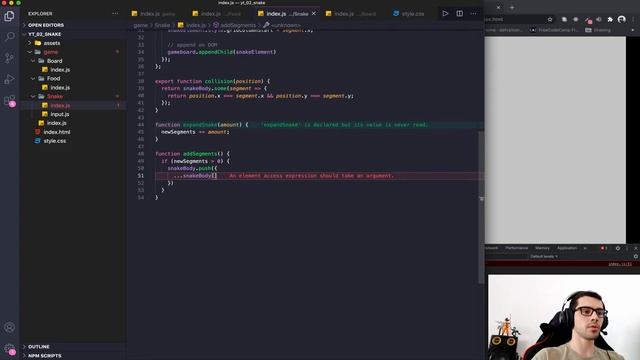Screen dimensions: 640x360
Task: Open the FreeCodeCamp bookmark in browser
Action: point(555,30)
